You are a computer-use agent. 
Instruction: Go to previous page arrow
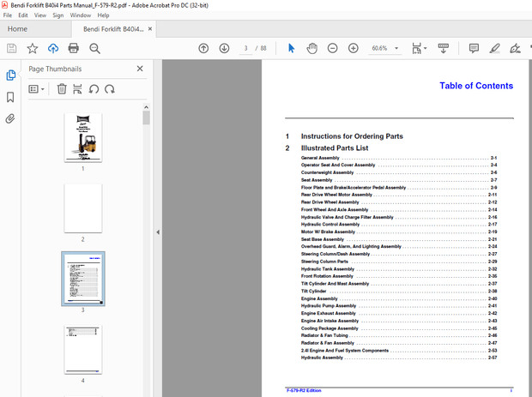(x=203, y=49)
